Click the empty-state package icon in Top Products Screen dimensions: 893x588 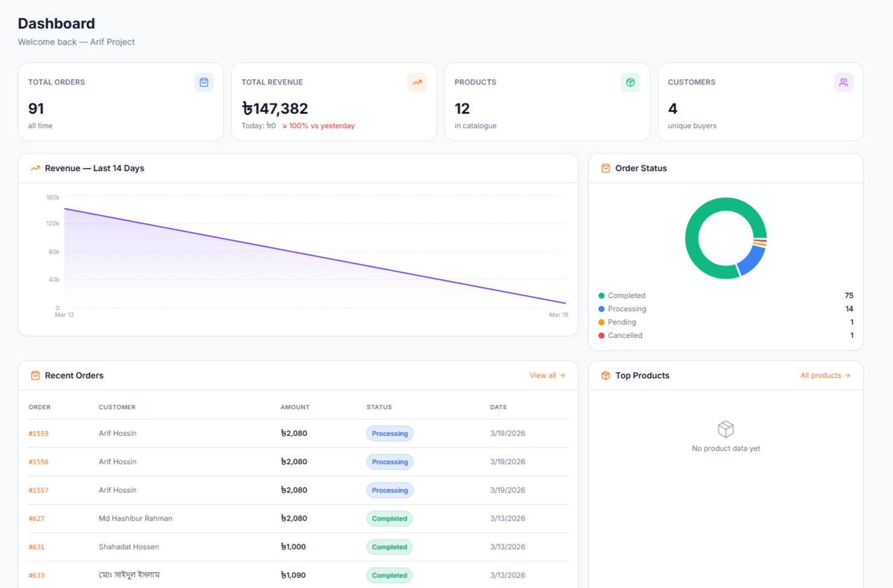[x=725, y=429]
